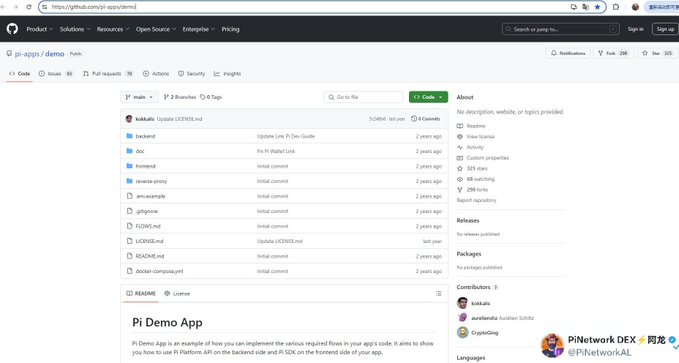
Task: Click aurelienshz contributor avatar
Action: (x=462, y=318)
